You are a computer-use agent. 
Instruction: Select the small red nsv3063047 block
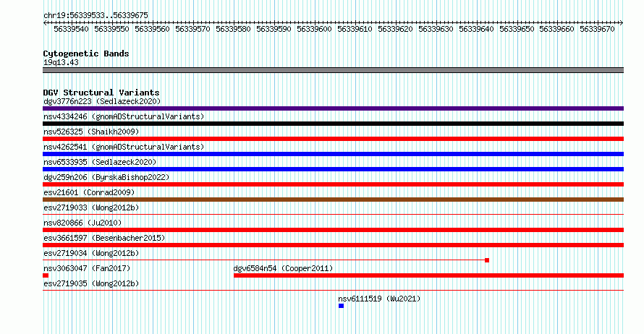point(46,275)
